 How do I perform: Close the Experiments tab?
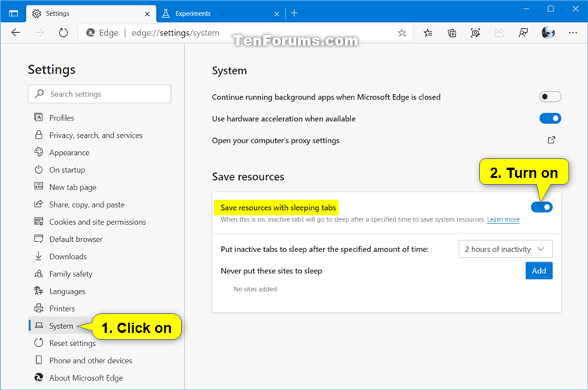pyautogui.click(x=277, y=14)
